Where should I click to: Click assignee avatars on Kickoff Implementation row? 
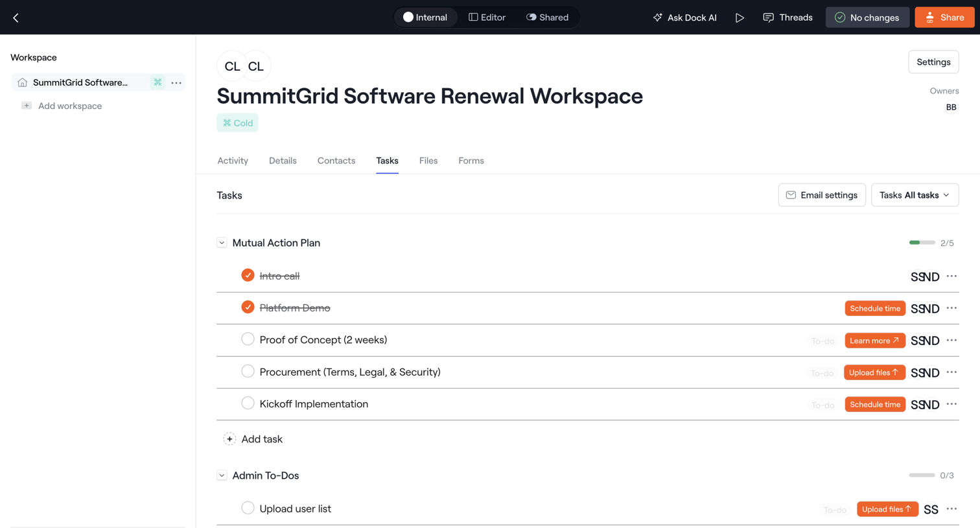[x=925, y=405]
